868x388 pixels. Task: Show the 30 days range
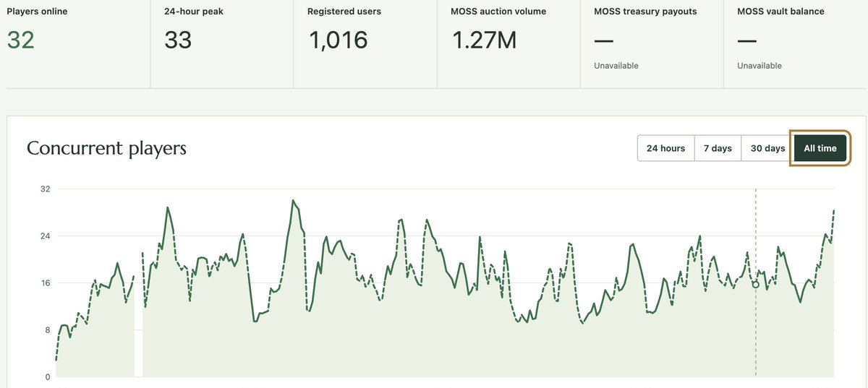click(x=767, y=148)
